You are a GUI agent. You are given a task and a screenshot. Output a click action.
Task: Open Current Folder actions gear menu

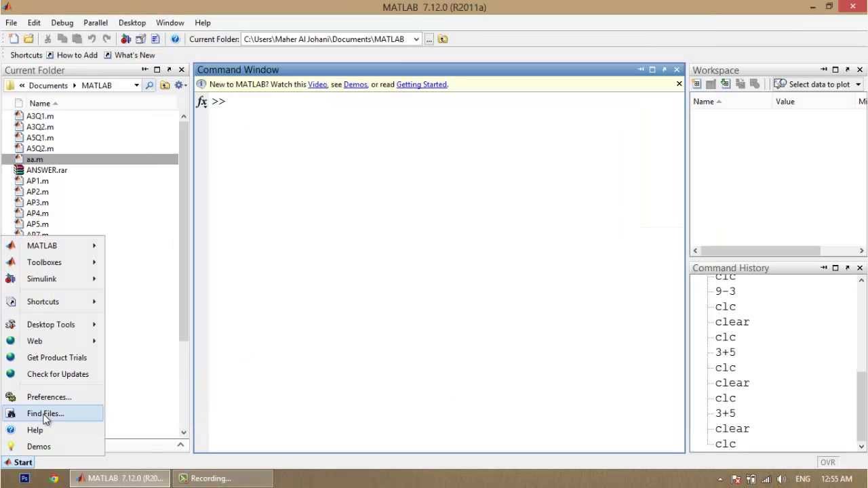[180, 85]
